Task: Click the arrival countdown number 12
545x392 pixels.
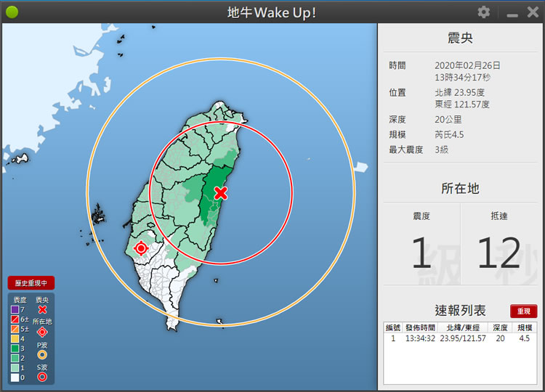Action: 498,253
